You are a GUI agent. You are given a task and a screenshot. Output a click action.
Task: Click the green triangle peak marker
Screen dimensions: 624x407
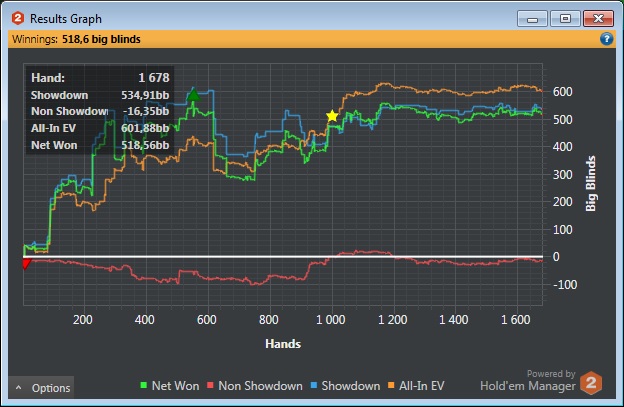(x=193, y=95)
